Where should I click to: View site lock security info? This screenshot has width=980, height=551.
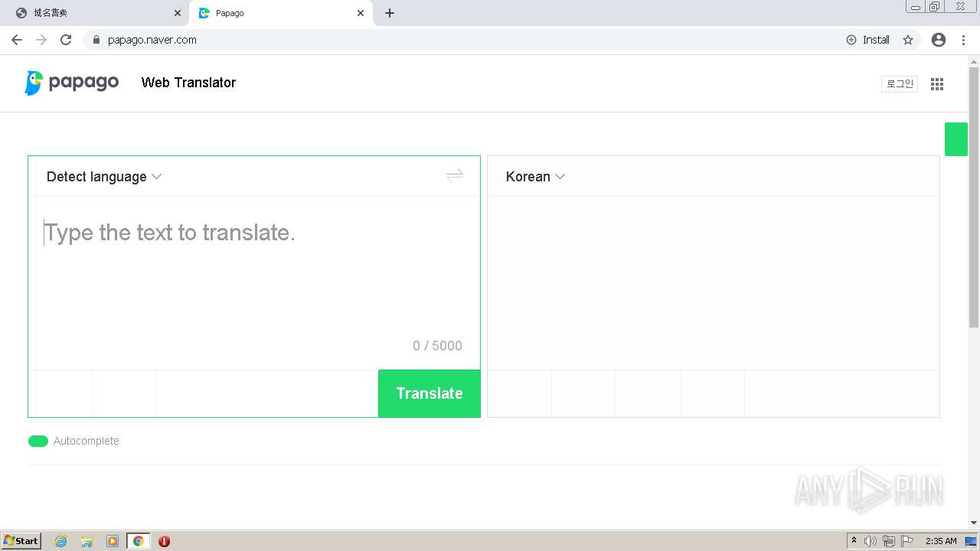tap(96, 40)
